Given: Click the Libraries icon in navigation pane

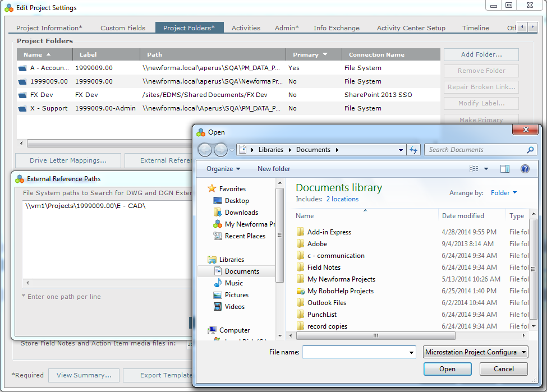Looking at the screenshot, I should [x=212, y=260].
